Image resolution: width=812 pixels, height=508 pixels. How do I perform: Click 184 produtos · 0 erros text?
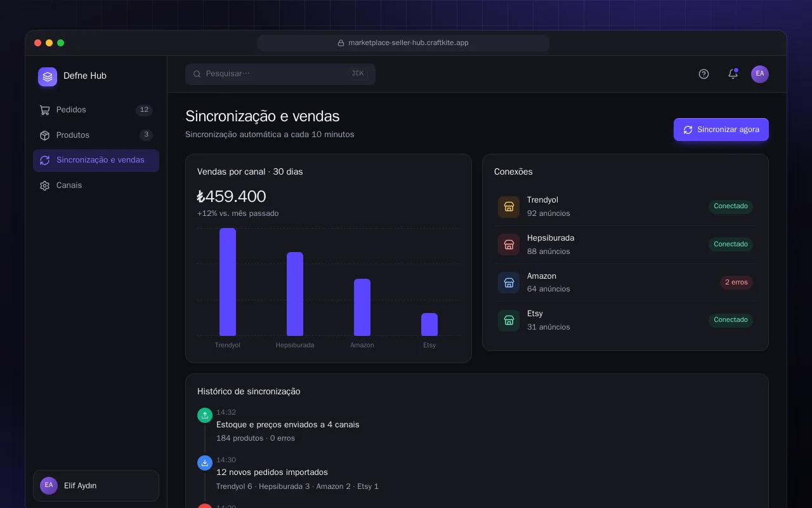[256, 438]
